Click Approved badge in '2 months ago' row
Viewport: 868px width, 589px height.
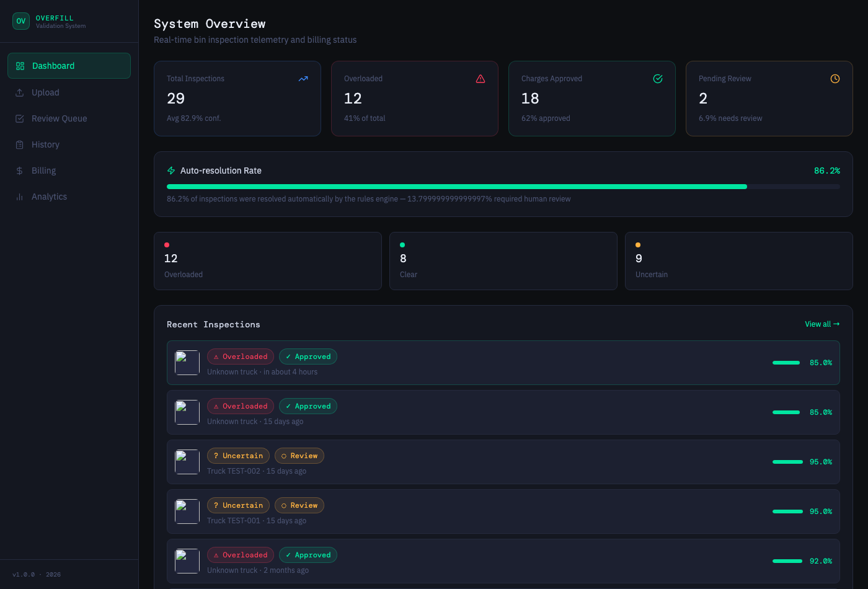click(308, 555)
